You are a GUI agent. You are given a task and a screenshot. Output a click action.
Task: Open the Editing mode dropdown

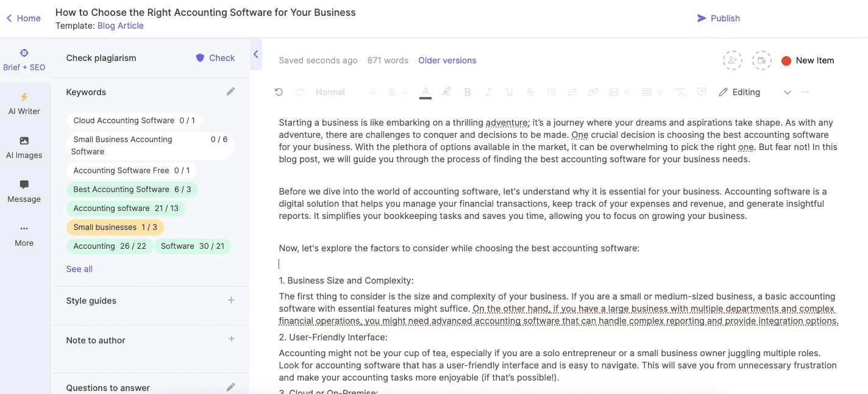[x=755, y=92]
